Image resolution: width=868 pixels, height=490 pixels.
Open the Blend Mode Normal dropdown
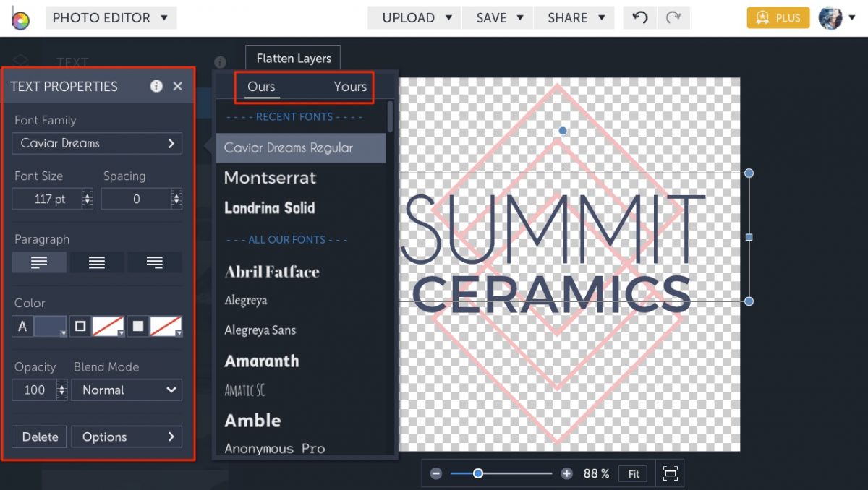point(127,390)
